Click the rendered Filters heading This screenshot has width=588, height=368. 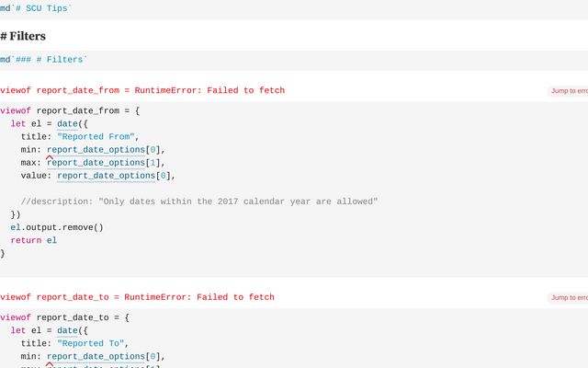point(24,36)
